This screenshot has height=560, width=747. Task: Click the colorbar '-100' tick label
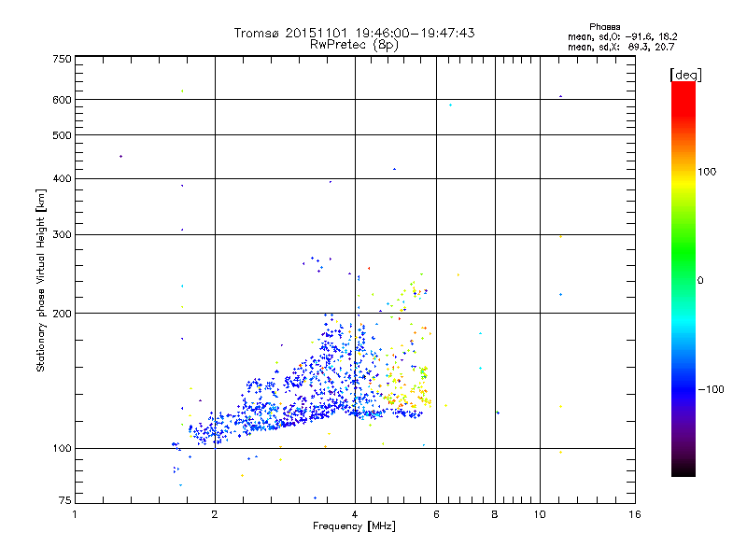pos(711,389)
